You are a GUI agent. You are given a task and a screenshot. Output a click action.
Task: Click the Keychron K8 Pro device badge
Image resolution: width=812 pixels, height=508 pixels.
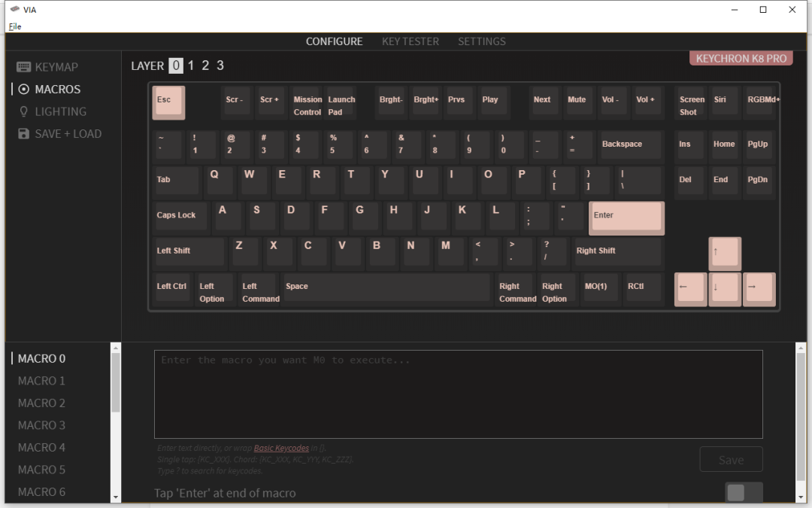tap(741, 59)
